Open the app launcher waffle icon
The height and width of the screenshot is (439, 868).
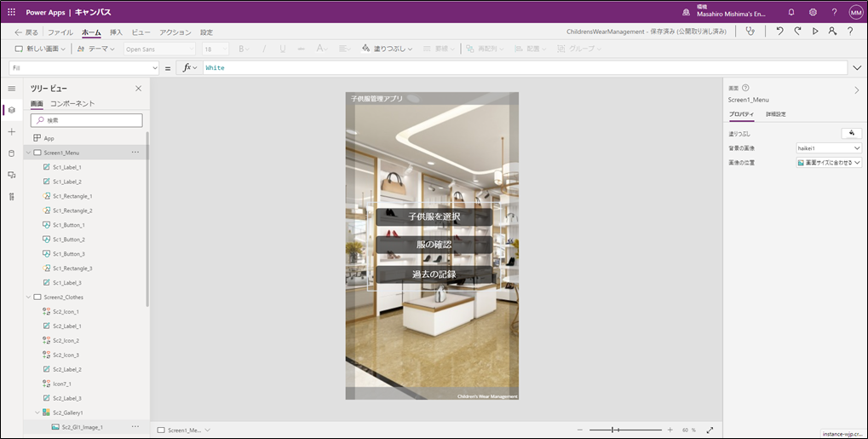(x=11, y=12)
